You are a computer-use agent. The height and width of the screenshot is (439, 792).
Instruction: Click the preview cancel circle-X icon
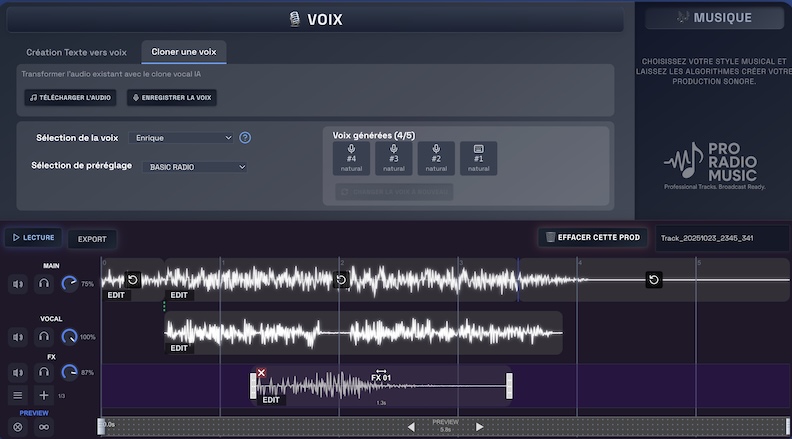tap(18, 427)
